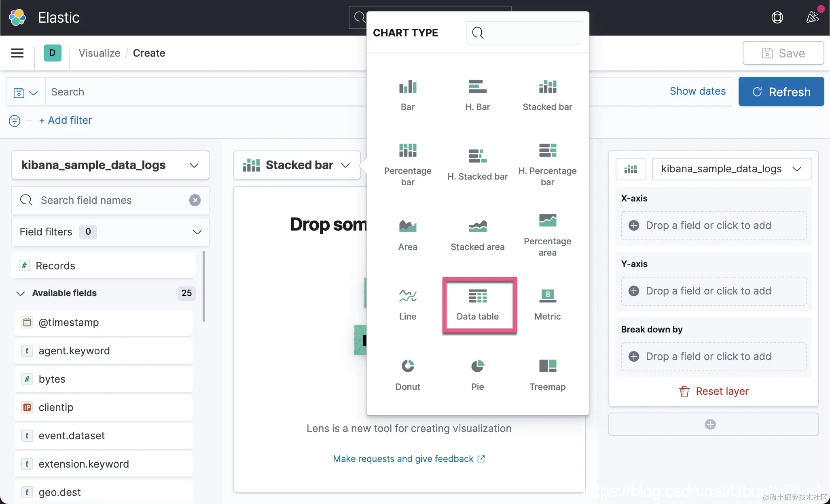The height and width of the screenshot is (504, 830).
Task: Open the saved query menu dropdown
Action: pos(25,92)
